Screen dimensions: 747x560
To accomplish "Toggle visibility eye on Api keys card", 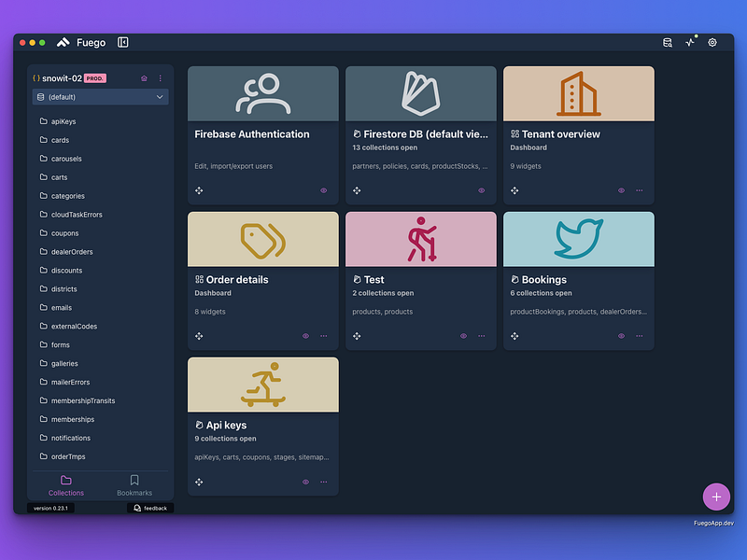I will [x=306, y=482].
